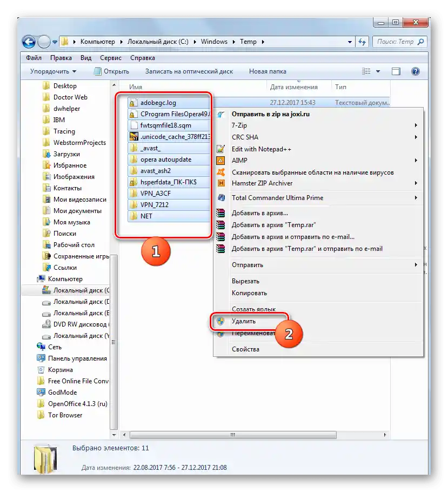Click the DVD RW дисковод drive icon
The height and width of the screenshot is (492, 448).
pyautogui.click(x=46, y=324)
